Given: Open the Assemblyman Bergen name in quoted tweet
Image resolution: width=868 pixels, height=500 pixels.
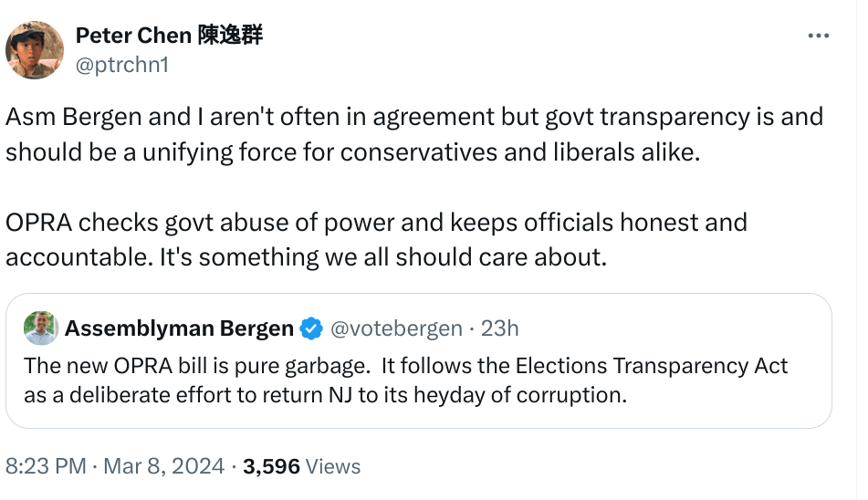Looking at the screenshot, I should coord(179,328).
